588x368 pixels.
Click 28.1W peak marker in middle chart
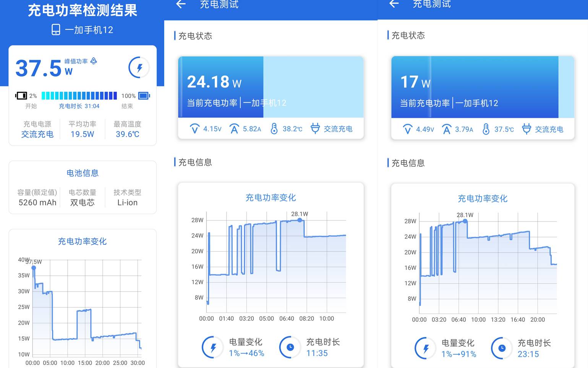300,220
